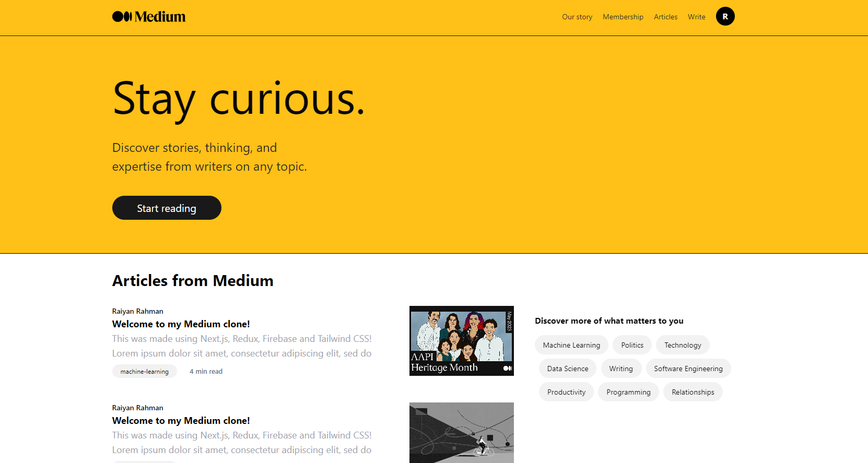The width and height of the screenshot is (868, 463).
Task: Open the AAPI Heritage Month article thumbnail
Action: point(462,341)
